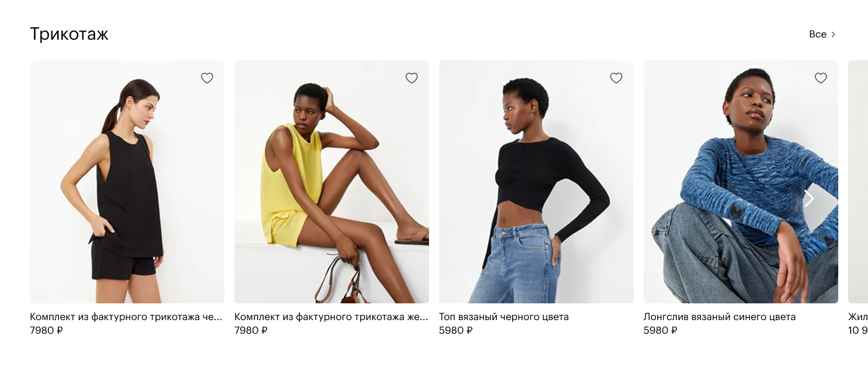Click the 'Трикотаж' section heading

coord(69,34)
